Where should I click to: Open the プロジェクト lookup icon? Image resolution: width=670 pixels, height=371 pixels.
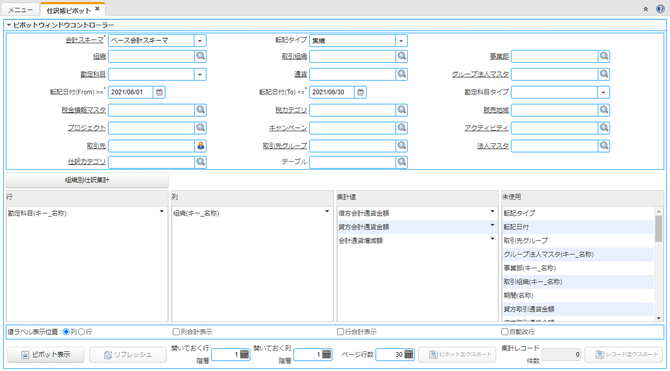pos(200,127)
